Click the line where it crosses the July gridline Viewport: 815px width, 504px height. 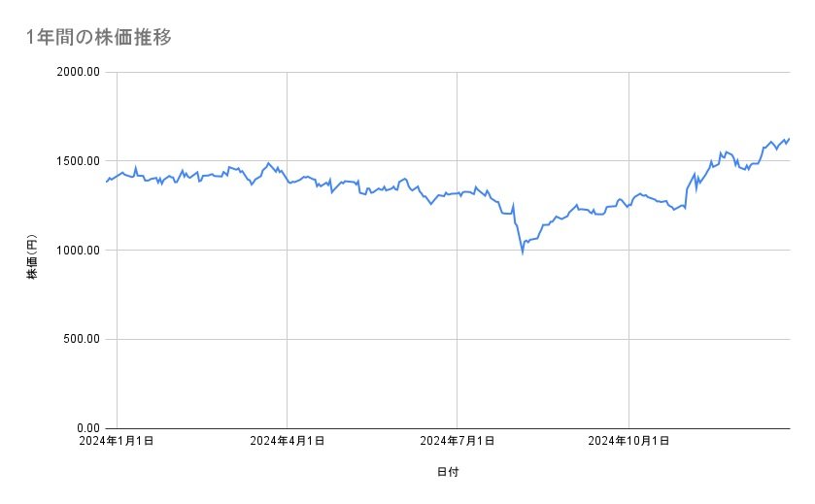point(457,192)
